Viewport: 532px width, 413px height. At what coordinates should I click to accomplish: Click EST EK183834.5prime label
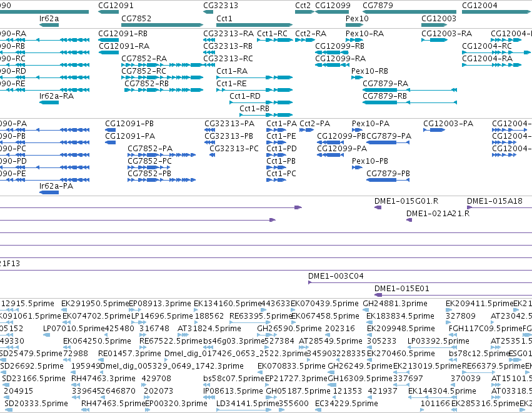coord(400,316)
